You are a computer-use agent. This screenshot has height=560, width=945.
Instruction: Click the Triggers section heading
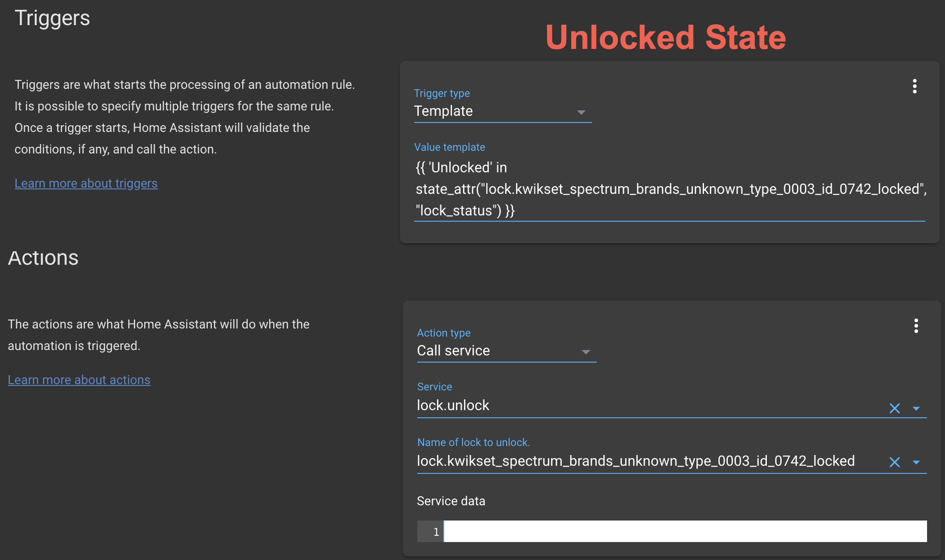(52, 18)
